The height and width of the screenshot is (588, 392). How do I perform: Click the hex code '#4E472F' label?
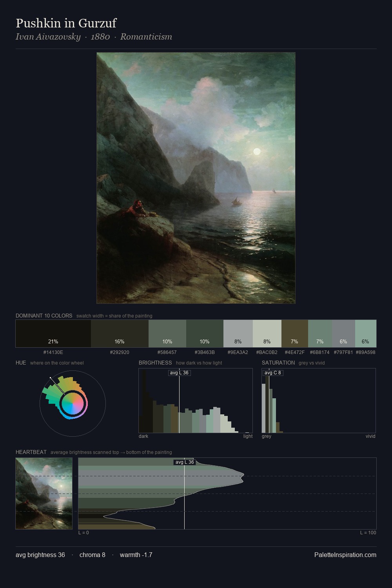click(x=295, y=352)
